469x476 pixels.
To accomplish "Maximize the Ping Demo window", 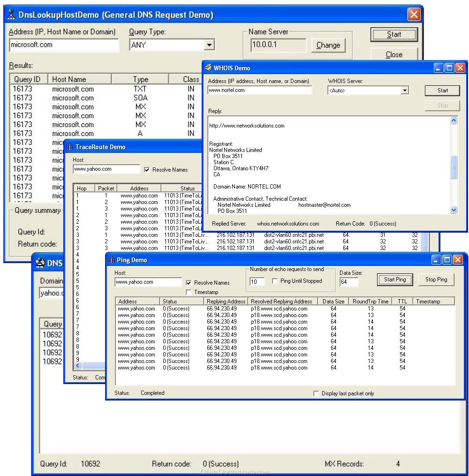I will (447, 259).
